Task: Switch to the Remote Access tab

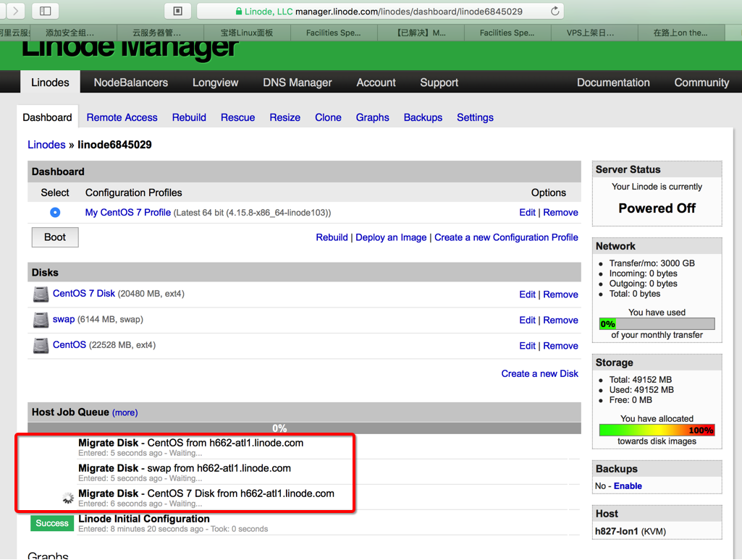Action: 122,117
